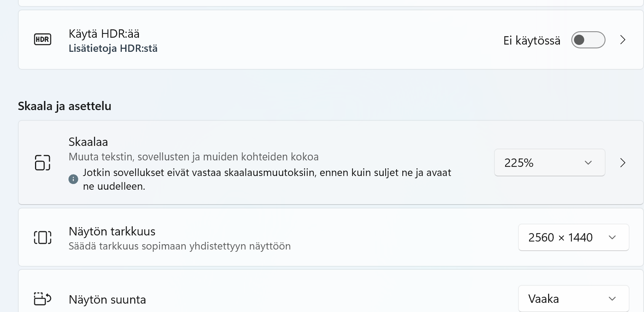Click the arrow in the Vaaka combo box
The image size is (644, 312).
point(612,299)
